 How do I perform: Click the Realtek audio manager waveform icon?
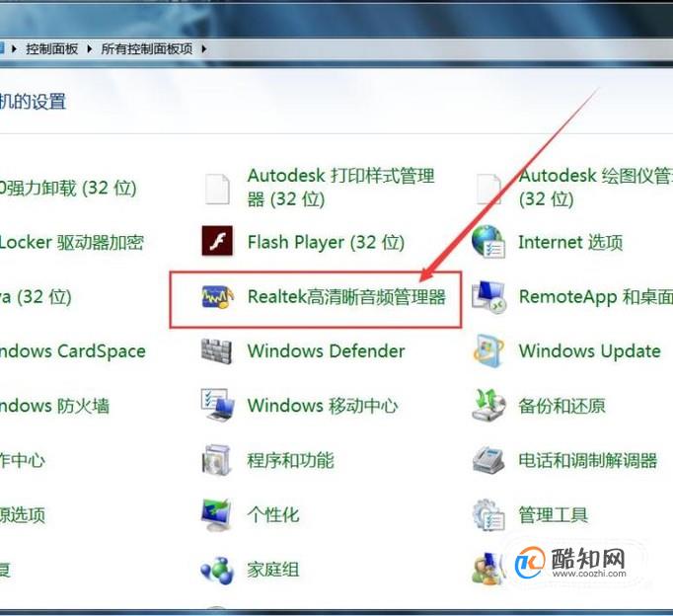coord(218,297)
